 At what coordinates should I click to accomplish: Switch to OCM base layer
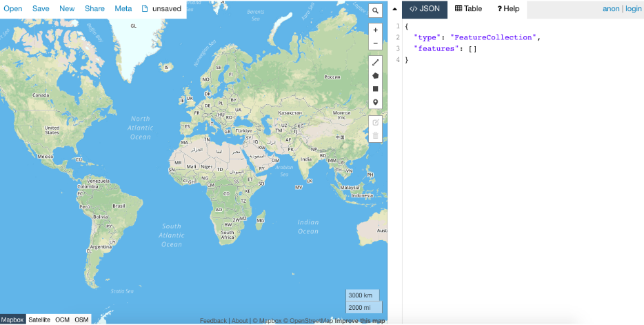pos(63,319)
